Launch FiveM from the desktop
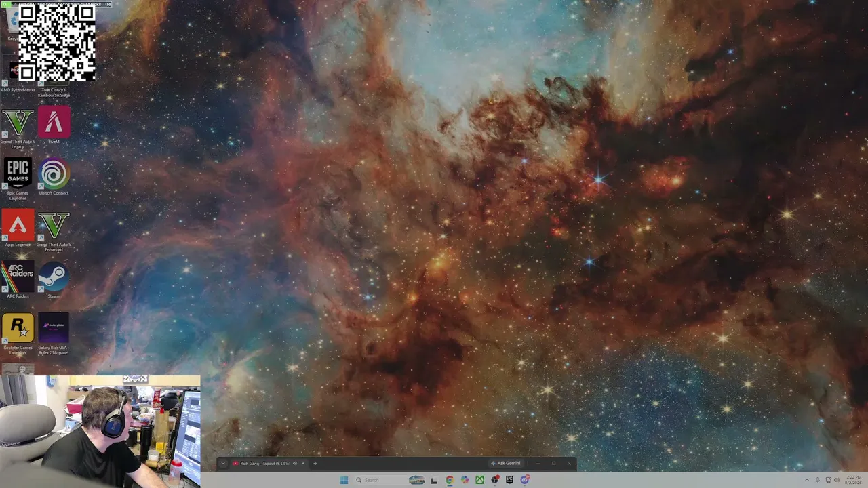868x488 pixels. click(x=54, y=125)
